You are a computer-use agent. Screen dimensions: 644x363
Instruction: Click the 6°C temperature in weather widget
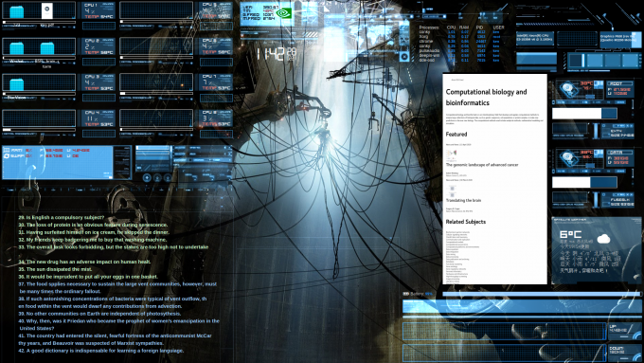571,235
